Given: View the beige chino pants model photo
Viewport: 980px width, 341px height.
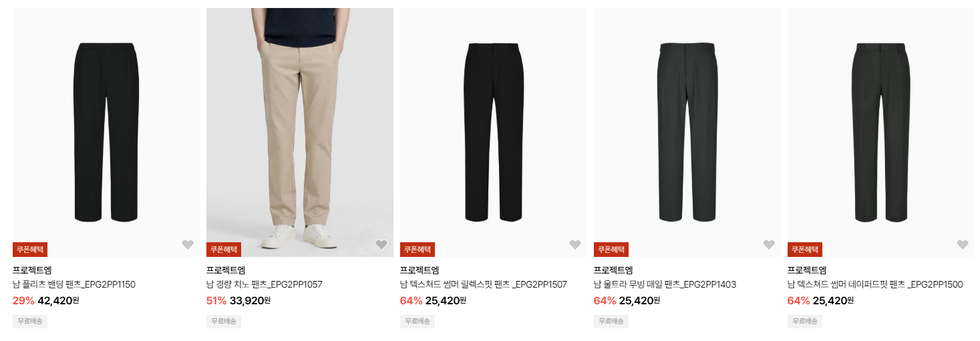Looking at the screenshot, I should point(300,132).
